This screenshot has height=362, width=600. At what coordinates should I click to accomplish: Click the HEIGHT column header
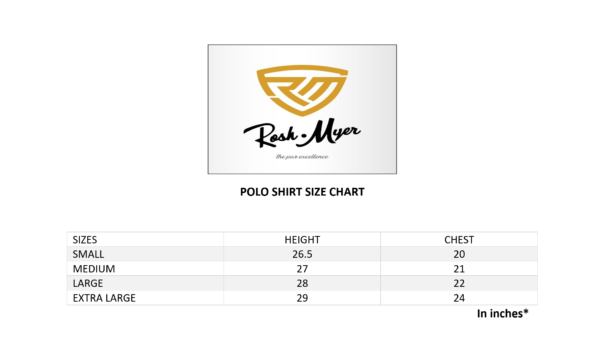point(302,240)
